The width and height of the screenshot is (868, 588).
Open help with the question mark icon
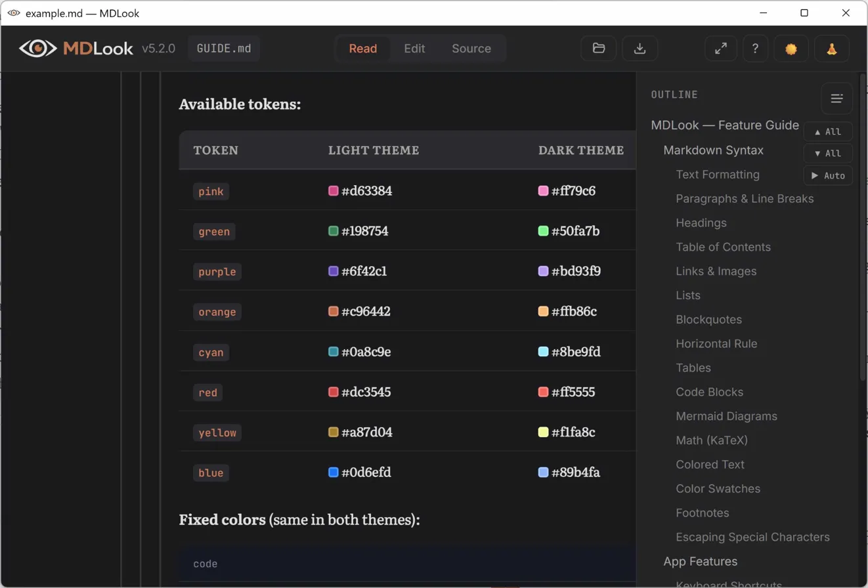(756, 49)
